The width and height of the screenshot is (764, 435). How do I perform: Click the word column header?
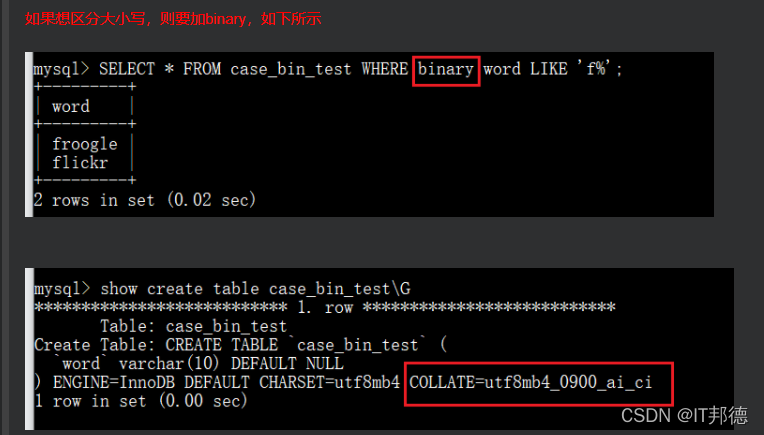point(71,107)
